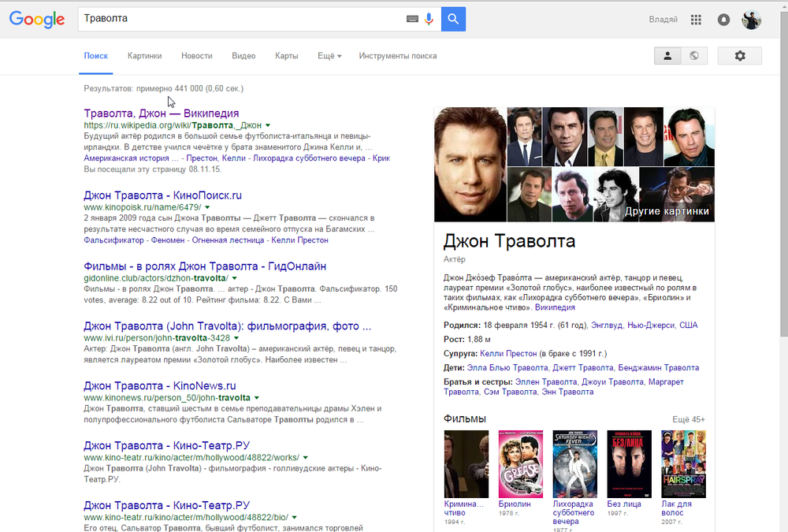
Task: Open dropdown arrow beside Wikipedia URL
Action: (x=268, y=125)
